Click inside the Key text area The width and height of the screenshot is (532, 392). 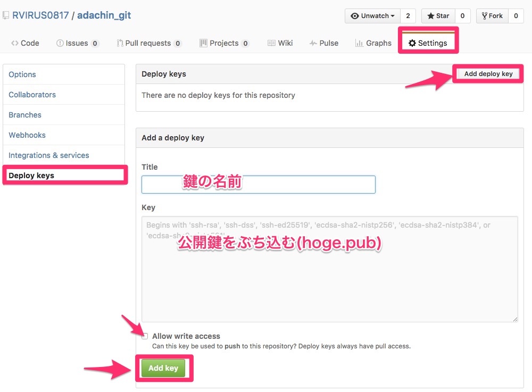pos(330,269)
